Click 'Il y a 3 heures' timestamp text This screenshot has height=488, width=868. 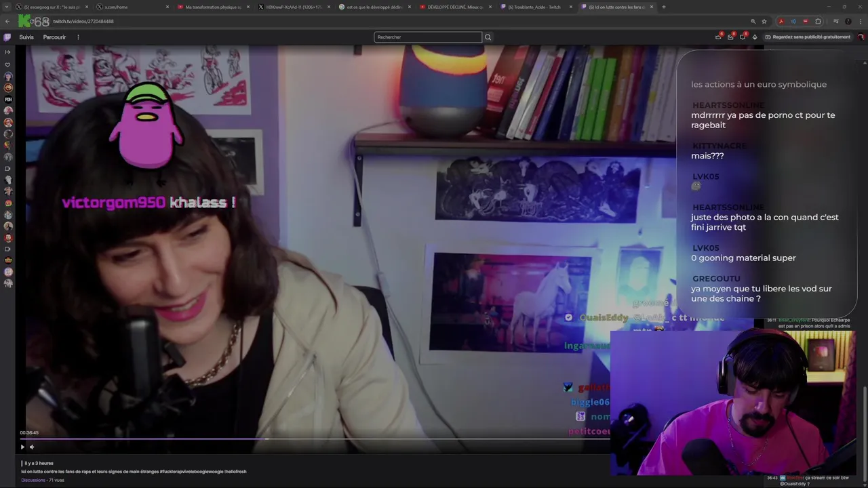(39, 464)
